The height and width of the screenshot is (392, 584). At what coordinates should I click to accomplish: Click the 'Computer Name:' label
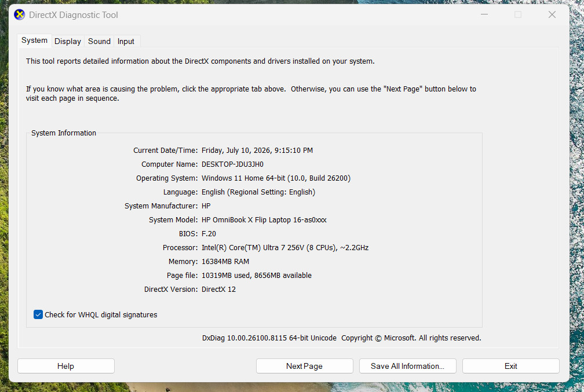tap(169, 164)
